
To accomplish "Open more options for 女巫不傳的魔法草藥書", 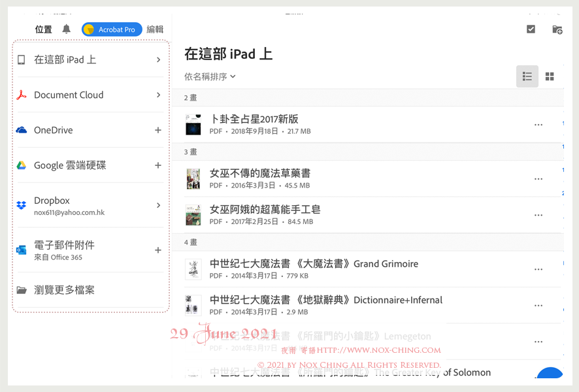I will point(538,179).
